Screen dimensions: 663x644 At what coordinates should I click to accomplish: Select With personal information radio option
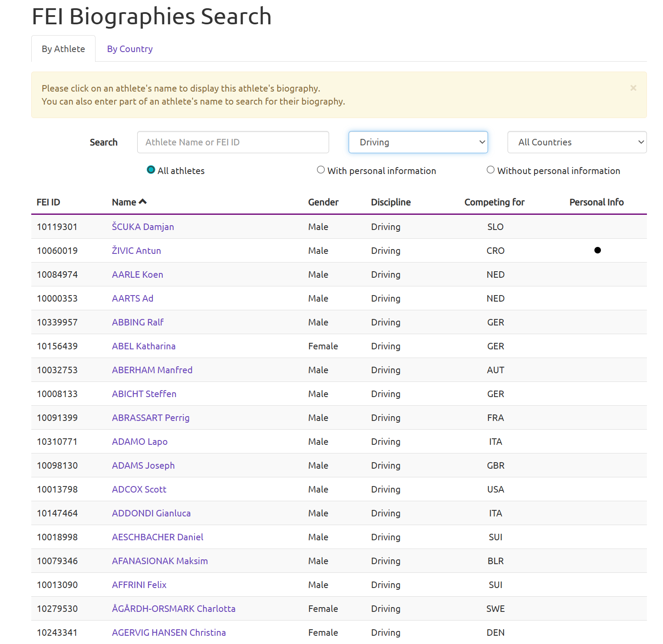click(x=321, y=170)
